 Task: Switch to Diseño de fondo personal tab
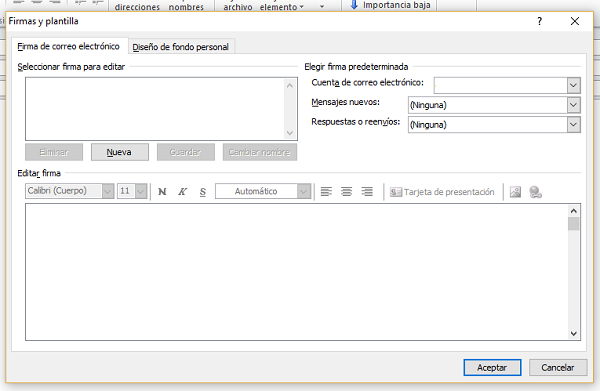(181, 47)
